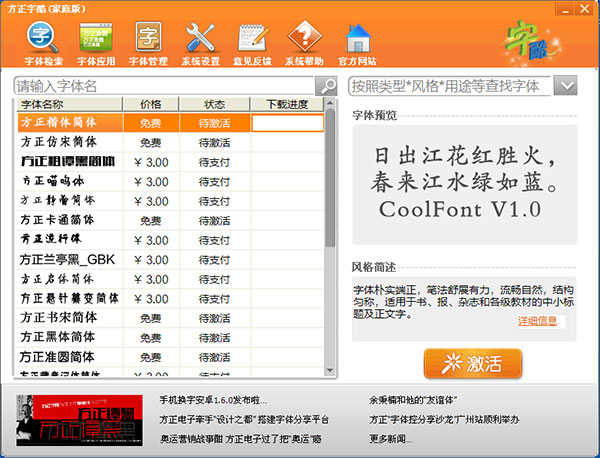Sort by 价格 column header

point(151,104)
